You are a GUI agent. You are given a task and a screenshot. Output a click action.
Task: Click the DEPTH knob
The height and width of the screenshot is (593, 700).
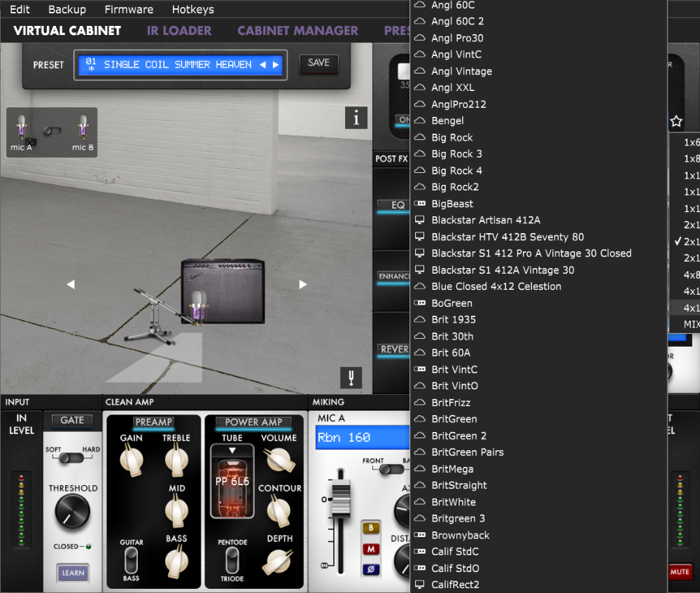point(278,561)
